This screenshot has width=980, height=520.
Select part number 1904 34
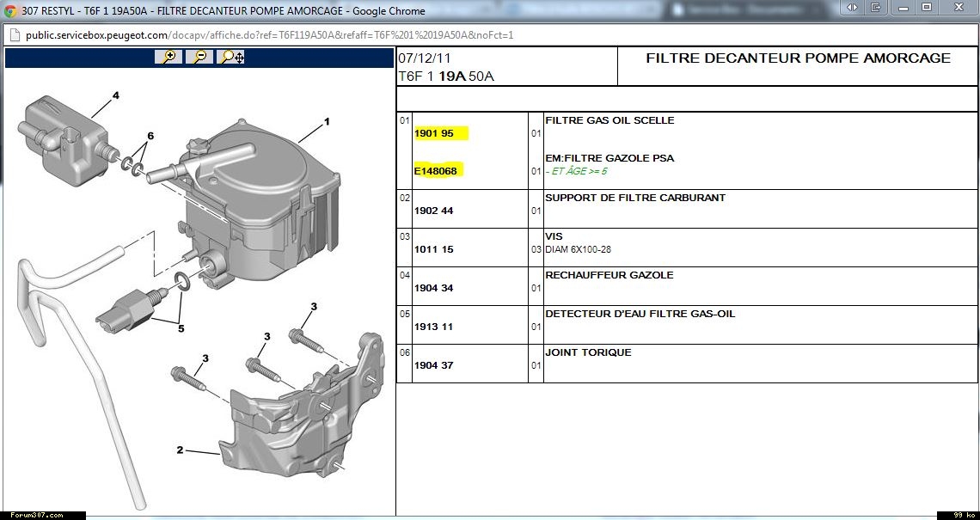pos(434,288)
